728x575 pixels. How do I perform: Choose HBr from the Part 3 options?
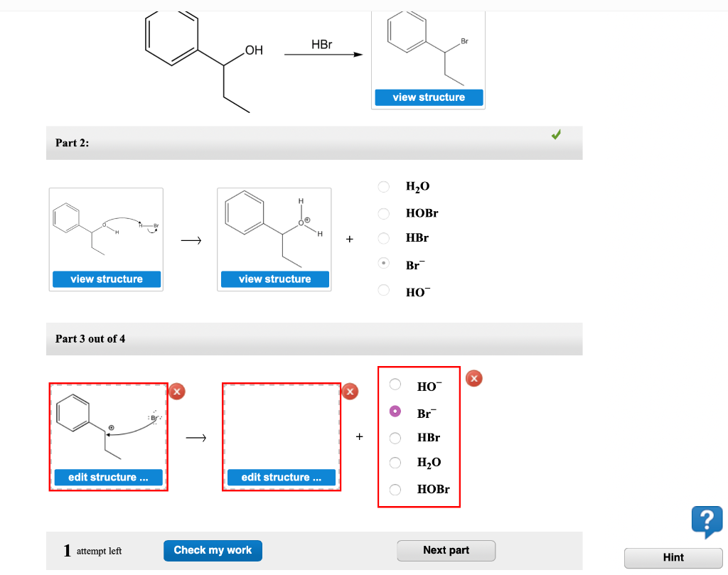[x=395, y=437]
